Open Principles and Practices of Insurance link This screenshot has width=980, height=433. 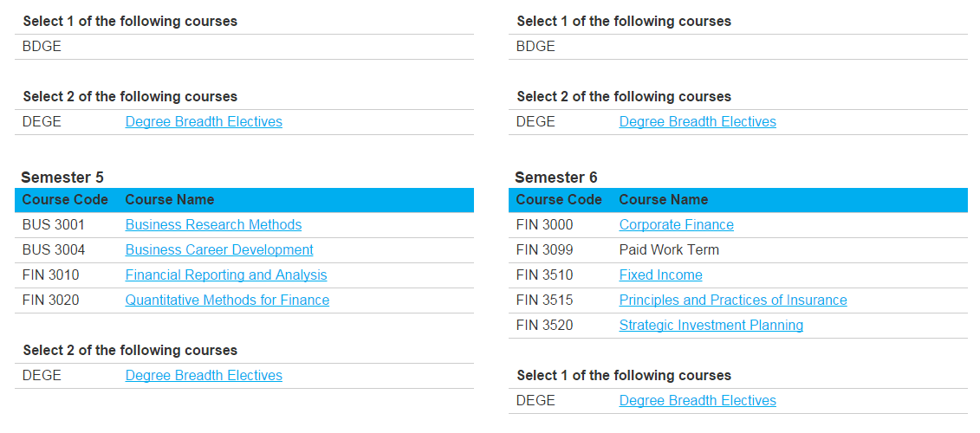733,301
